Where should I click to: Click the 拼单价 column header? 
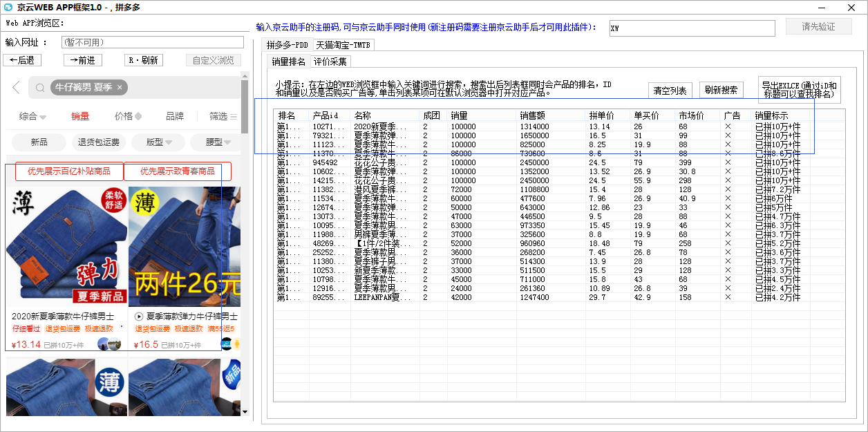coord(608,115)
